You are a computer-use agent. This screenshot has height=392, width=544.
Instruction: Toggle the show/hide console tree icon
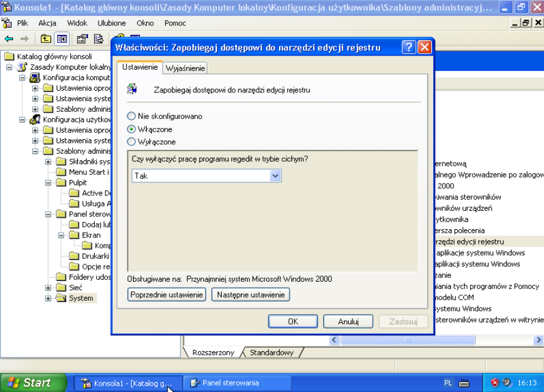click(62, 39)
